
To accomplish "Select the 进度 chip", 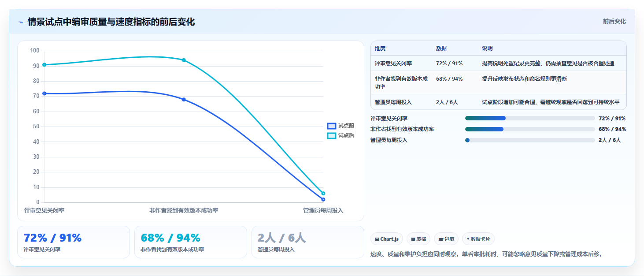I will pyautogui.click(x=446, y=239).
